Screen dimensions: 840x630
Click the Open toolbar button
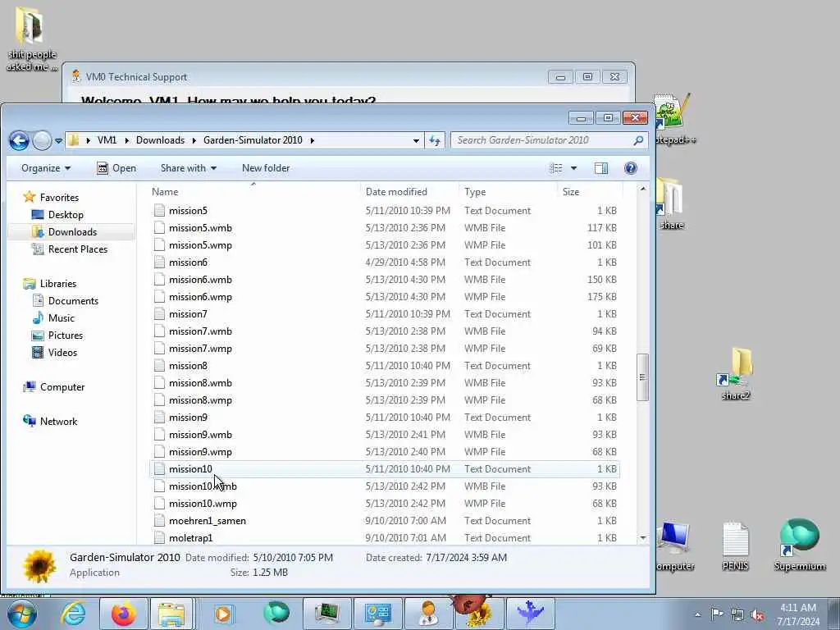pos(116,168)
